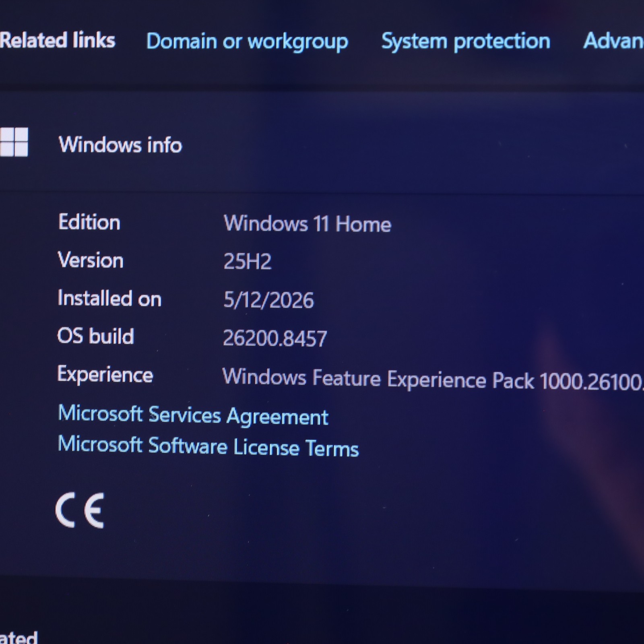The height and width of the screenshot is (644, 644).
Task: Open the Domain or workgroup link
Action: (x=247, y=42)
